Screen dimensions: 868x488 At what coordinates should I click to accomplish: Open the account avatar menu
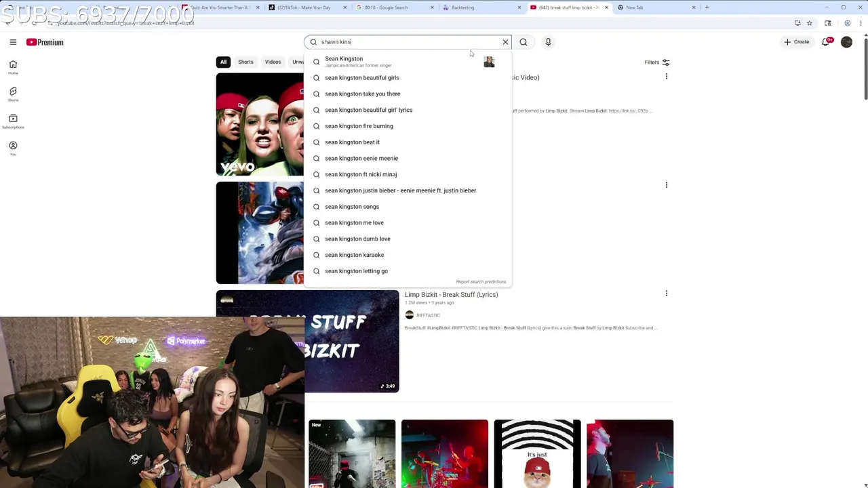tap(846, 42)
